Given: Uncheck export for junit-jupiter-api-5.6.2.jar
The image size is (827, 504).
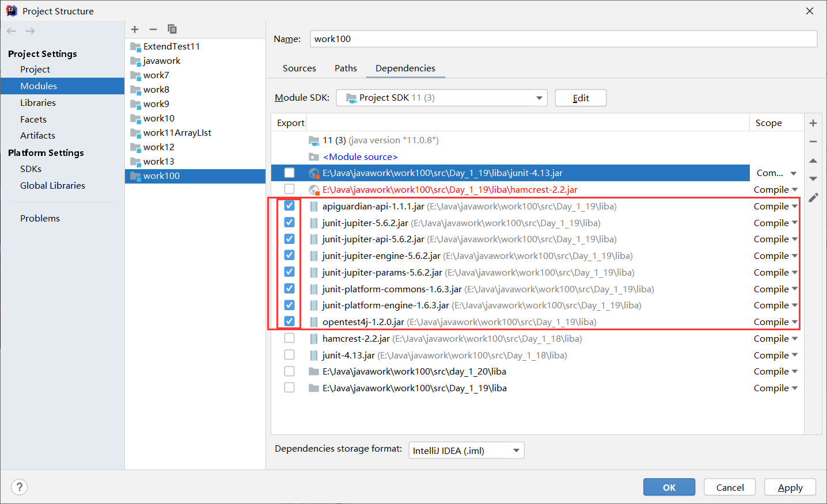Looking at the screenshot, I should pyautogui.click(x=289, y=239).
